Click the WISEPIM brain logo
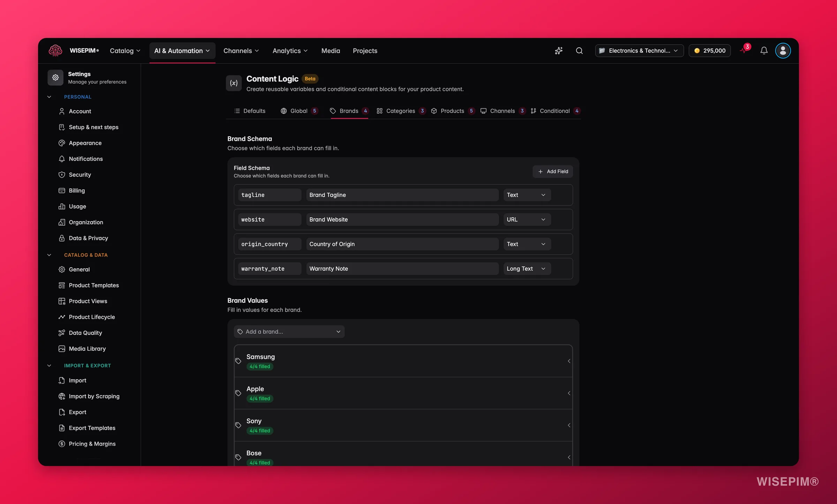The height and width of the screenshot is (504, 837). pos(55,51)
